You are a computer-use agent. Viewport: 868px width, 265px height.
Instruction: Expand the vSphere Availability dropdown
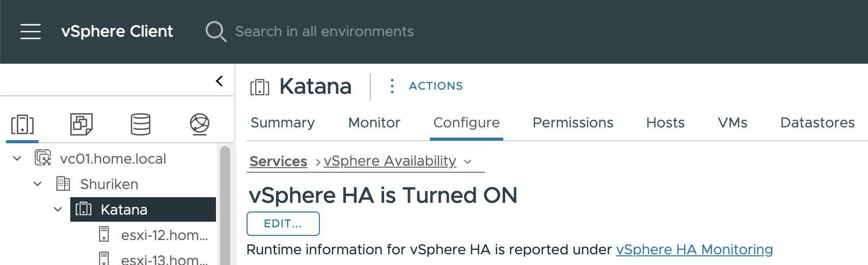pyautogui.click(x=468, y=162)
